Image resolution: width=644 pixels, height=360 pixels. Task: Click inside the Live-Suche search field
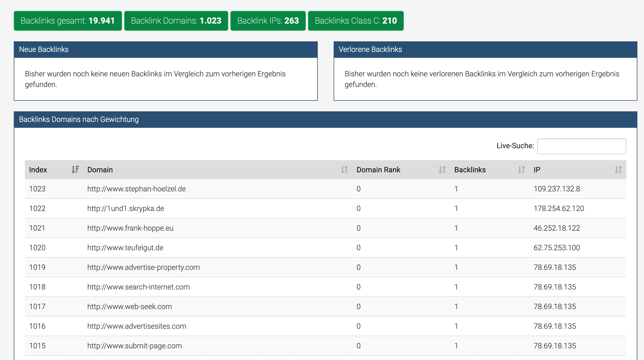[x=582, y=146]
